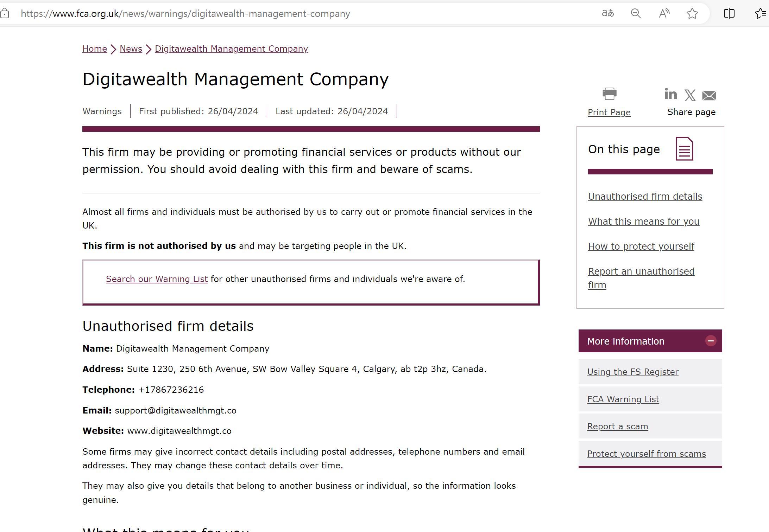The height and width of the screenshot is (532, 769).
Task: Open Using the FS Register link
Action: 632,372
